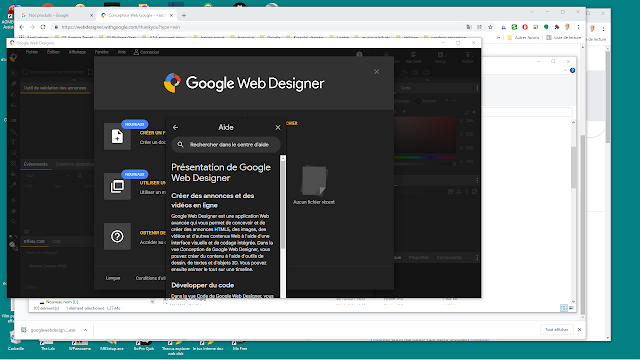The width and height of the screenshot is (640, 360).
Task: Close the Nos produits - Google tab
Action: (x=91, y=15)
